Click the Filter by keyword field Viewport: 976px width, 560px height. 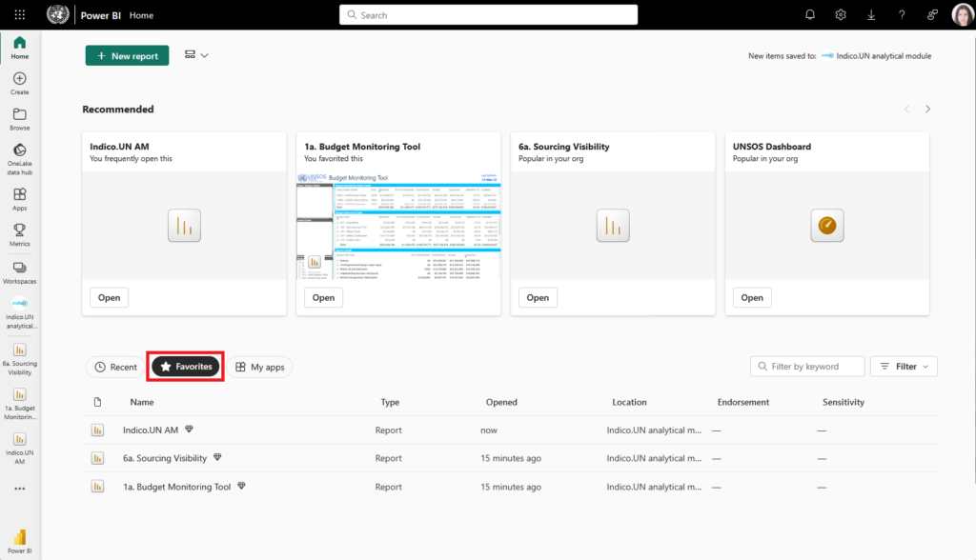pos(807,367)
